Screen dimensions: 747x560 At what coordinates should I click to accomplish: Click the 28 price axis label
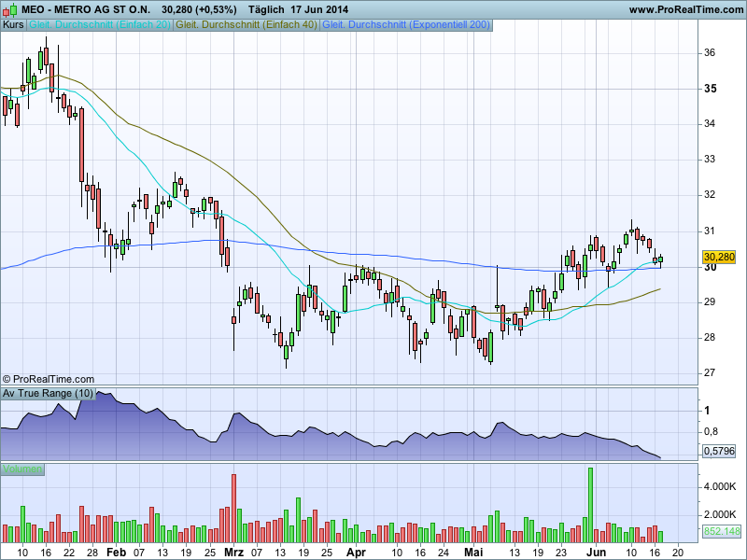[710, 338]
